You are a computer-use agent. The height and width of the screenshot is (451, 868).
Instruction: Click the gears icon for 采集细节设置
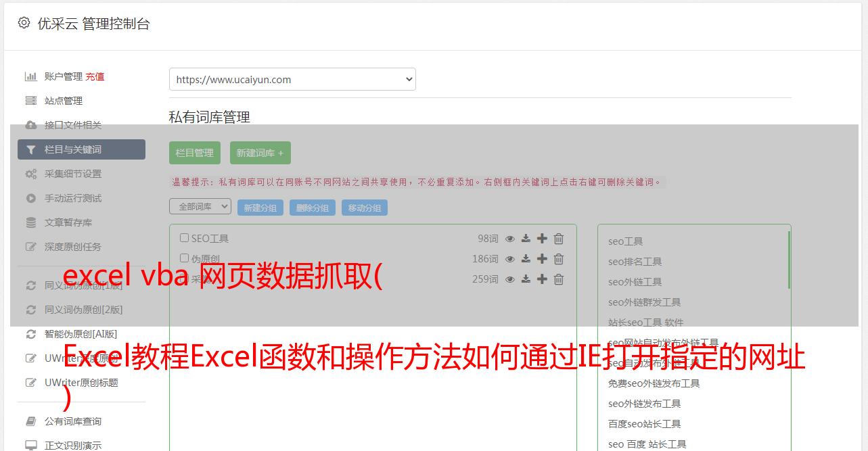click(x=31, y=174)
